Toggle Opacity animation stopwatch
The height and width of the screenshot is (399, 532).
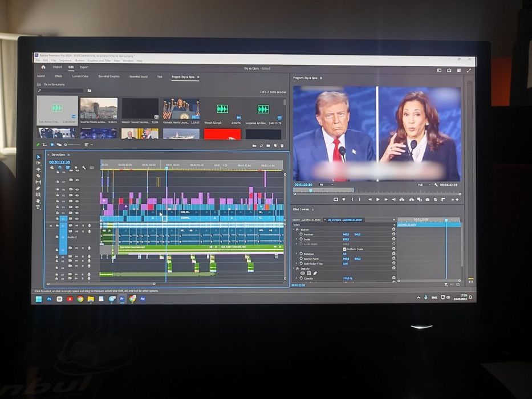(301, 278)
